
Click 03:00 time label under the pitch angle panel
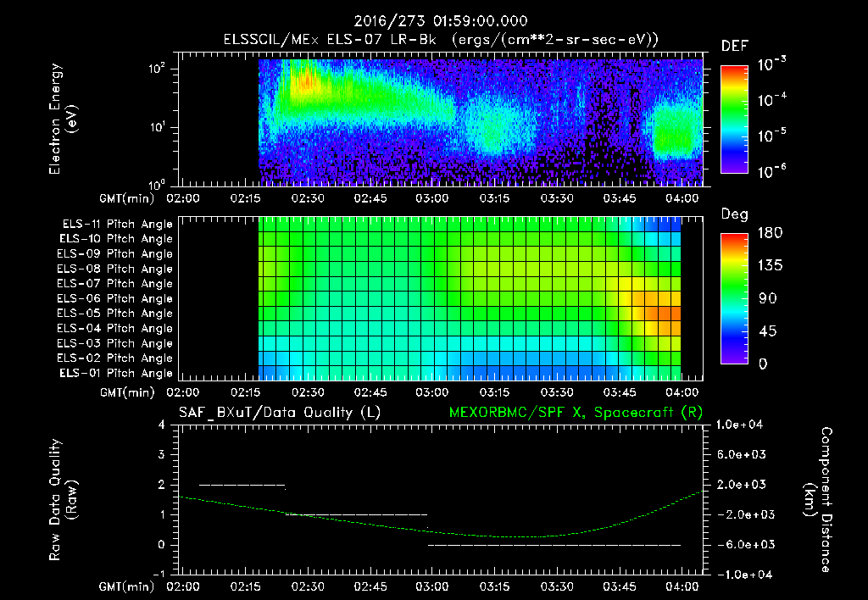click(432, 393)
